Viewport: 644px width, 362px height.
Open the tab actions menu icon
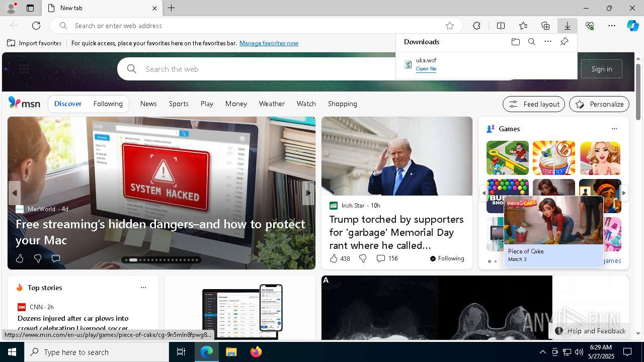tap(30, 8)
